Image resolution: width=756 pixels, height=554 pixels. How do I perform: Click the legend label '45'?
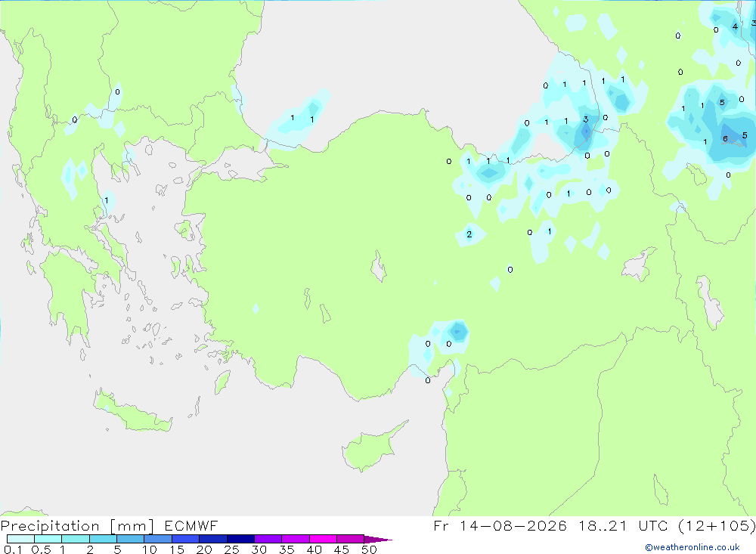click(342, 549)
